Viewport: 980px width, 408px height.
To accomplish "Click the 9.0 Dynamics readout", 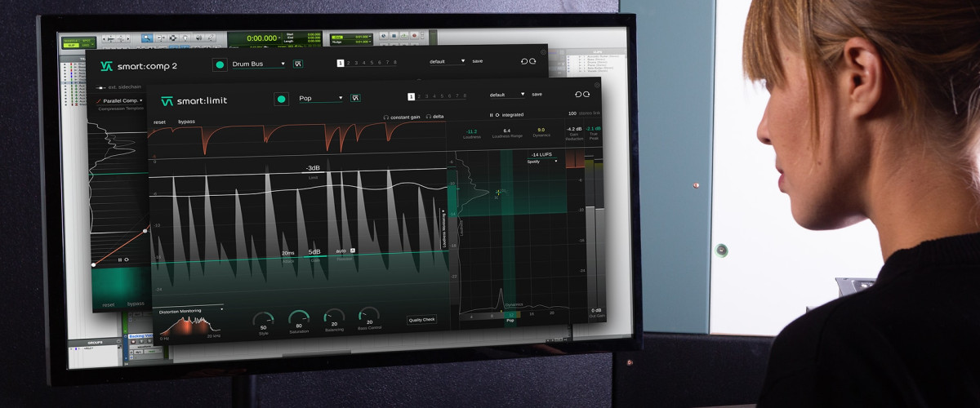I will pyautogui.click(x=541, y=130).
